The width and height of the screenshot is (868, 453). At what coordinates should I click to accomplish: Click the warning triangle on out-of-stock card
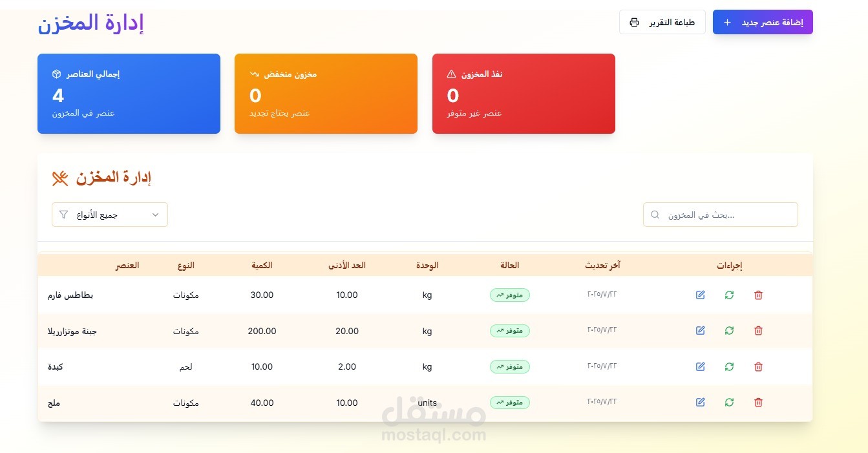point(451,74)
